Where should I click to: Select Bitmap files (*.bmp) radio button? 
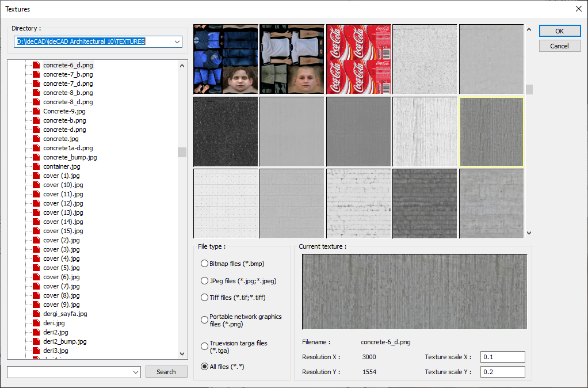pyautogui.click(x=204, y=264)
